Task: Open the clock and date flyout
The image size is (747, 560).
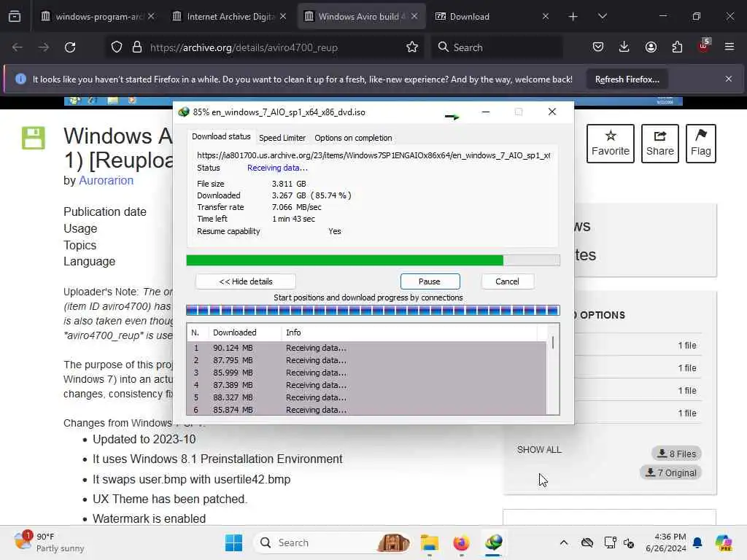Action: pyautogui.click(x=665, y=542)
